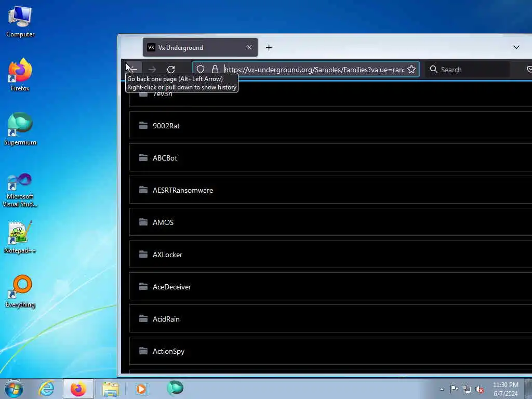Click the Firefox taskbar button
The image size is (532, 399).
[x=78, y=389]
